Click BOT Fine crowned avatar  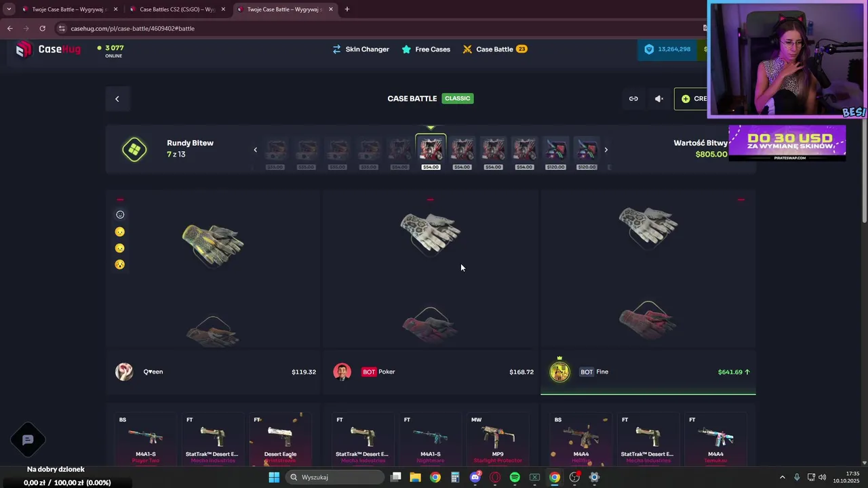tap(559, 371)
